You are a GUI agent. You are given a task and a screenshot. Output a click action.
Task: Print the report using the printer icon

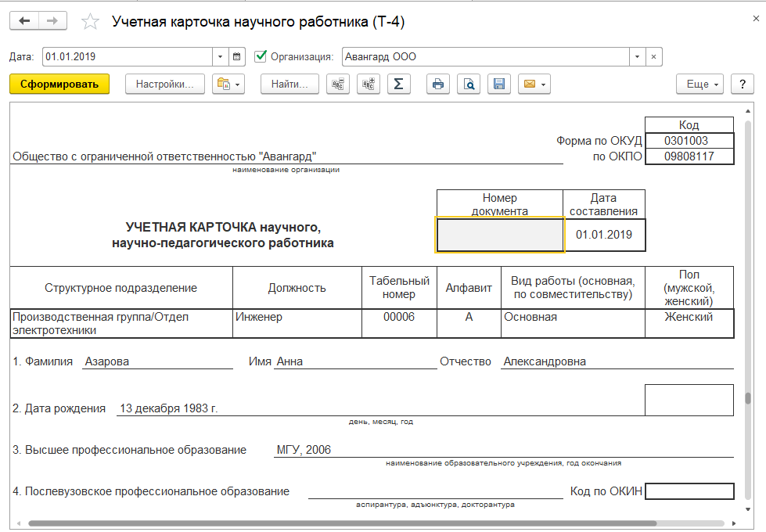pyautogui.click(x=438, y=84)
